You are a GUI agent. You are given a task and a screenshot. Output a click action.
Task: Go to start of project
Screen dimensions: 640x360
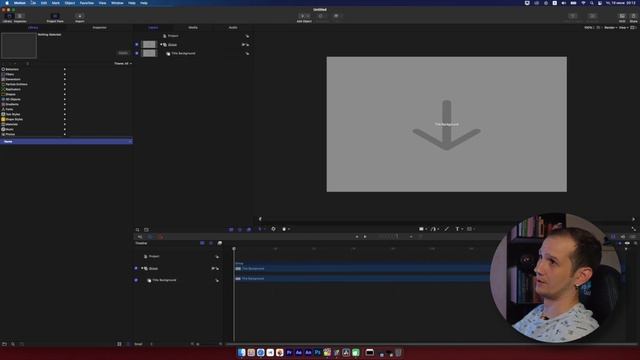(357, 237)
